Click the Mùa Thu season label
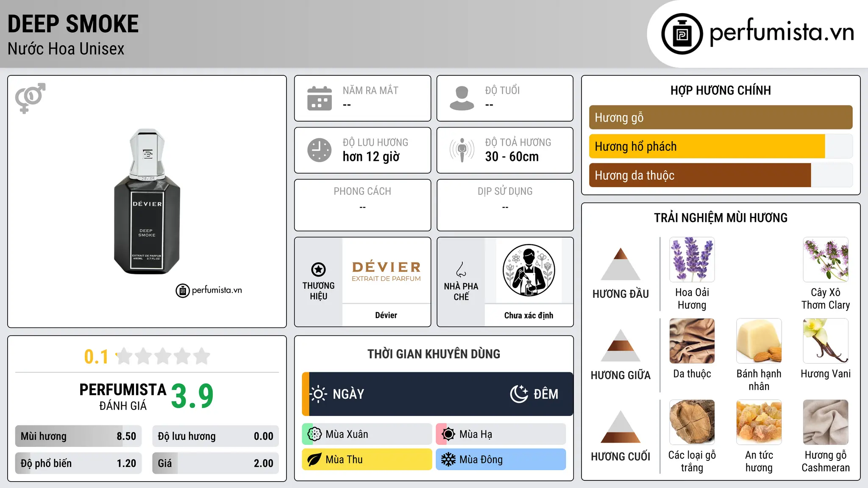Screen dimensions: 868x488 coord(344,460)
